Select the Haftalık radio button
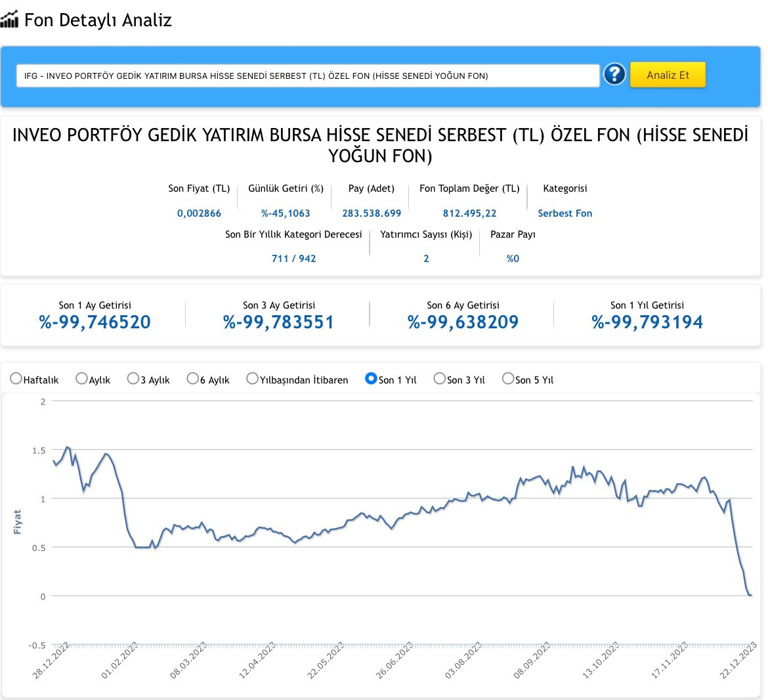 pos(16,379)
